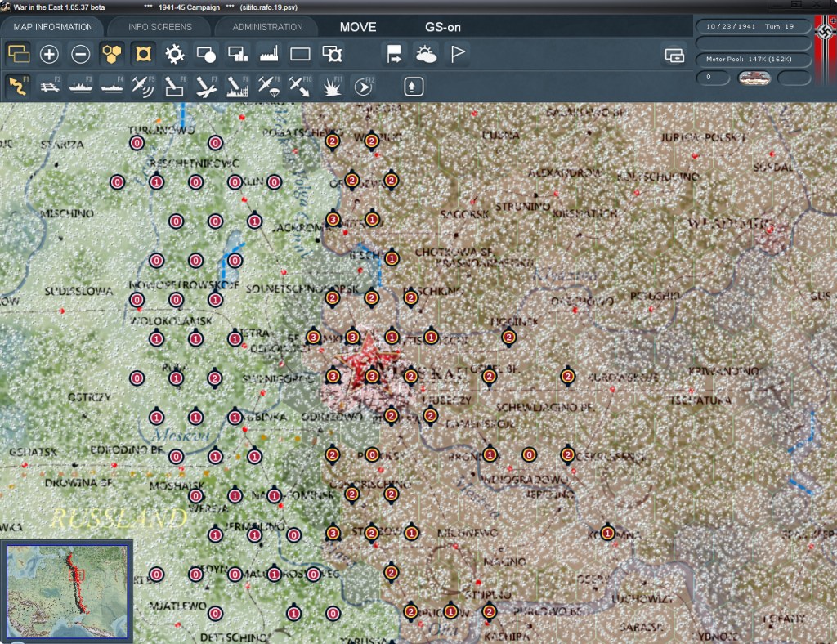Click the rectangle with bar chart icon
The height and width of the screenshot is (644, 837).
click(x=238, y=54)
